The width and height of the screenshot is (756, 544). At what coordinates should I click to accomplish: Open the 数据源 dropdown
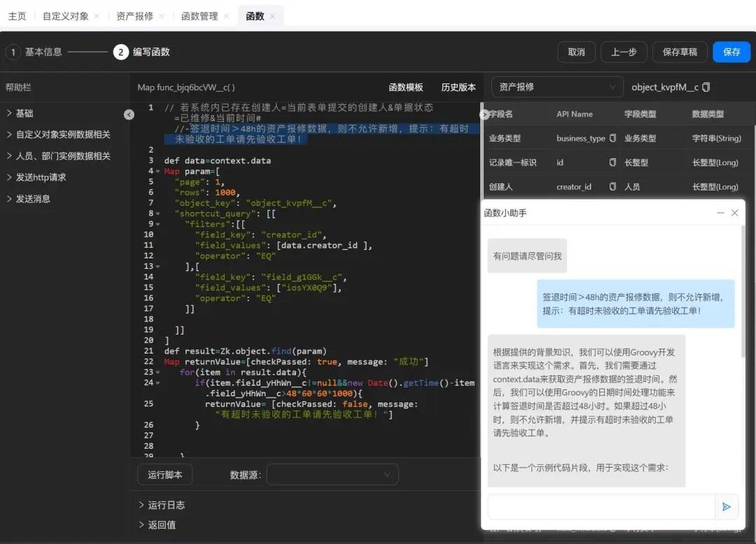[332, 475]
